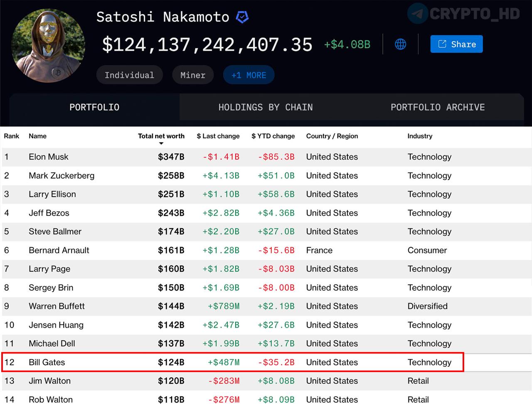Click United States in Jensen Huang's row
Image resolution: width=532 pixels, height=404 pixels.
point(332,325)
